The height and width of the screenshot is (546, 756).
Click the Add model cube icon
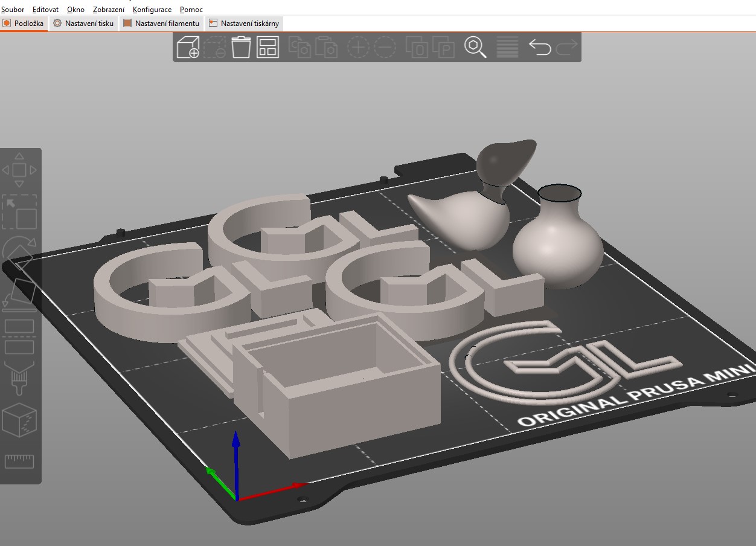pyautogui.click(x=188, y=47)
